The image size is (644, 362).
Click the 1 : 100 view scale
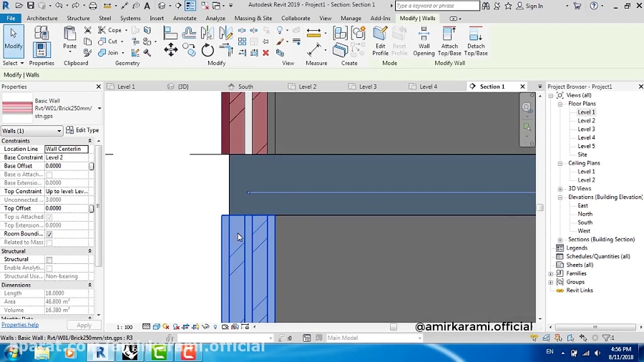point(125,327)
